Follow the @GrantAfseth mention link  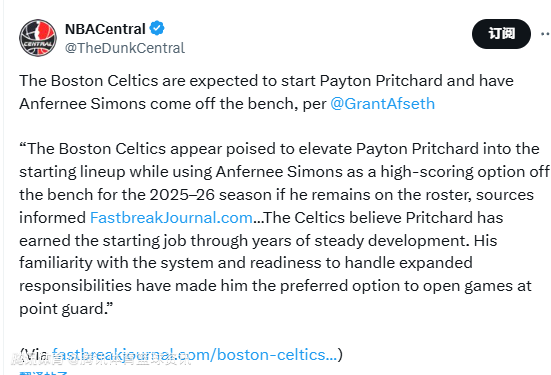[382, 104]
